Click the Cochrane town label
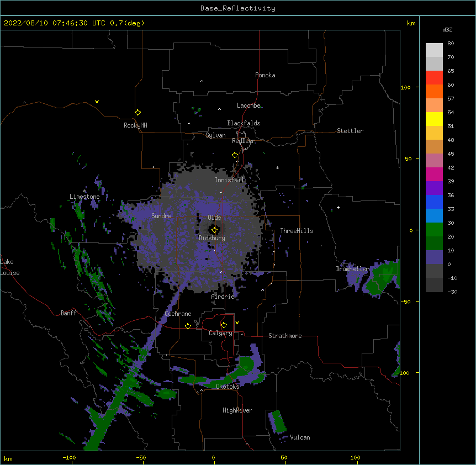The width and height of the screenshot is (476, 465). [178, 314]
